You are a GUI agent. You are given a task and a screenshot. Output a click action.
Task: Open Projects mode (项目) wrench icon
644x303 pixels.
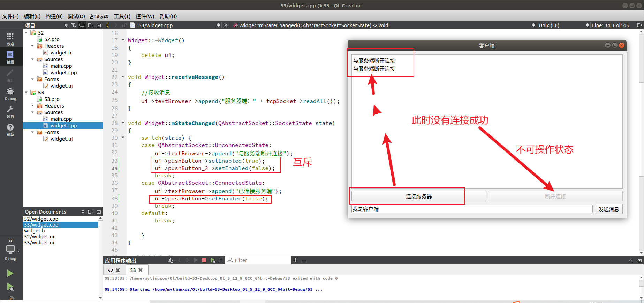[10, 112]
